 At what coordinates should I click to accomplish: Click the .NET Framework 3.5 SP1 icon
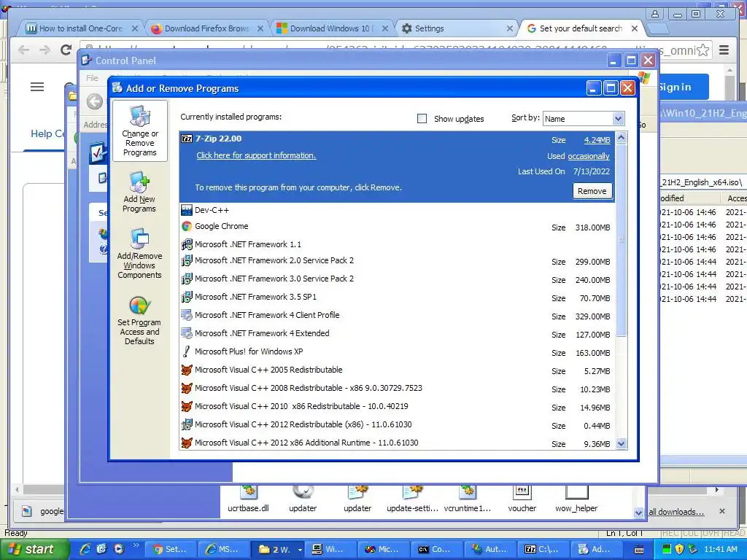tap(187, 297)
